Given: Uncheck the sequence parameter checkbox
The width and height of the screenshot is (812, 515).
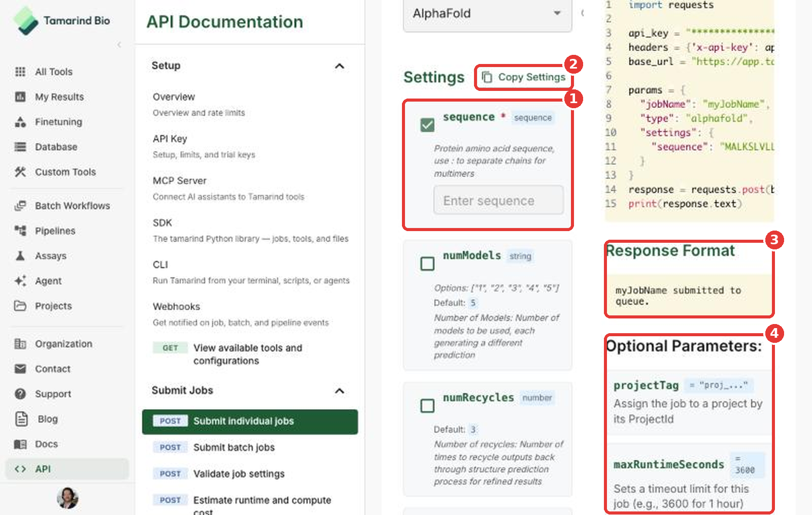Looking at the screenshot, I should [427, 125].
